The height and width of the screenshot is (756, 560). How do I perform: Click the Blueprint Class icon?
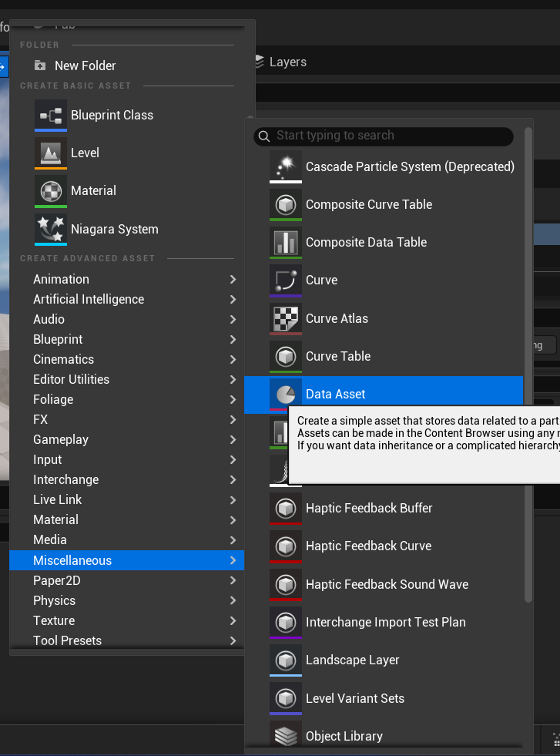click(51, 116)
